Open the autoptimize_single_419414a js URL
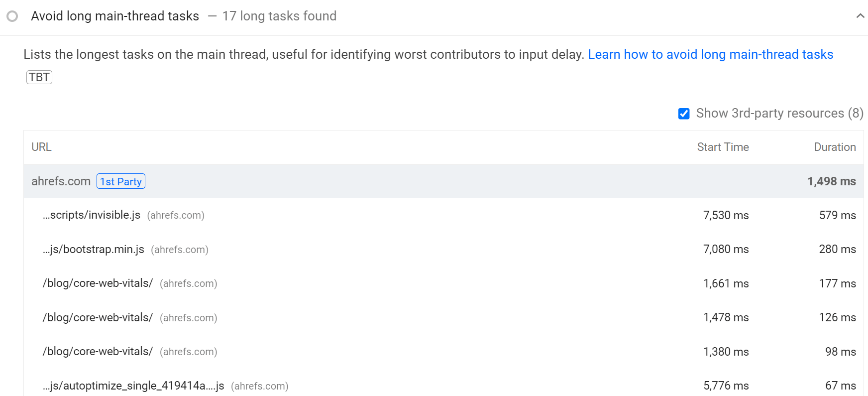 pos(133,386)
